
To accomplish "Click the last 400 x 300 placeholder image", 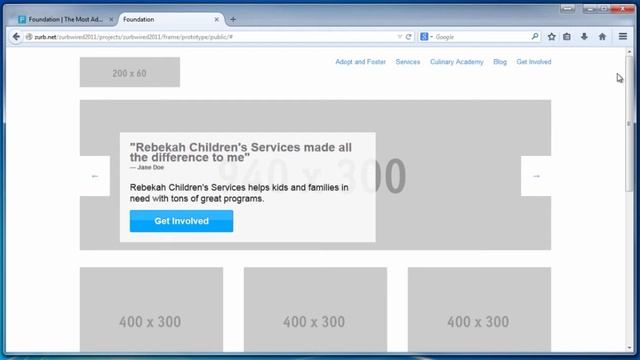I will pos(479,309).
